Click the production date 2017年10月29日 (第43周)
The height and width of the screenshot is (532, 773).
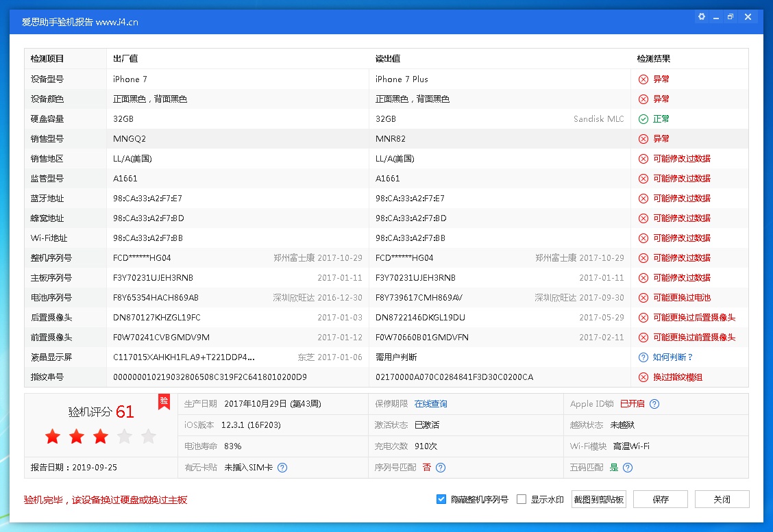[x=273, y=404]
